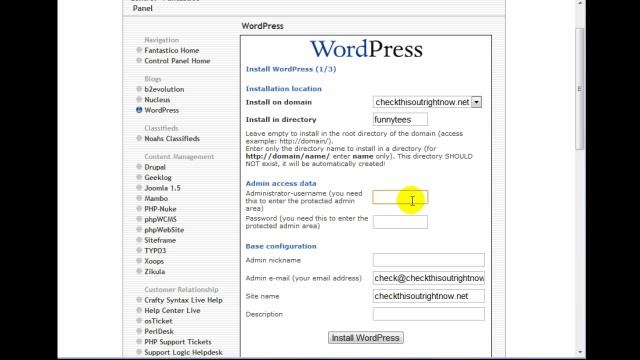The width and height of the screenshot is (640, 360).
Task: Click Administrator-username input field
Action: coord(400,197)
